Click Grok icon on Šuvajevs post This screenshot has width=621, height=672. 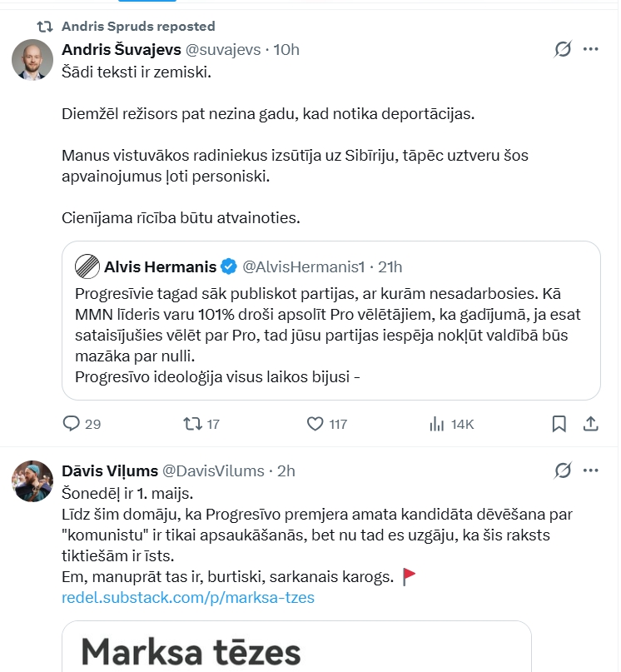pos(564,49)
